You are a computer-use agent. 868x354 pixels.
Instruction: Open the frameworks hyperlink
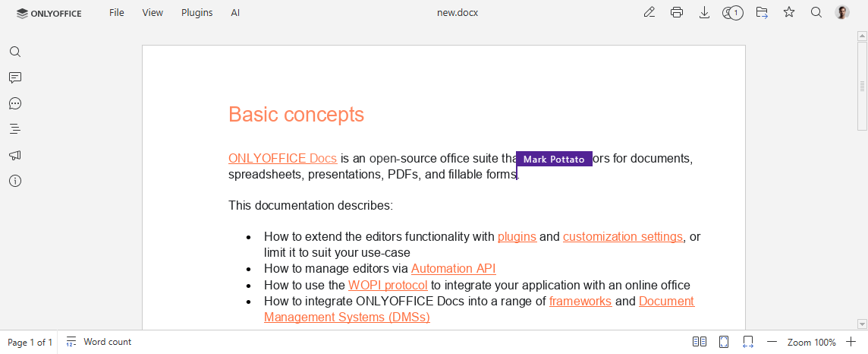point(580,302)
